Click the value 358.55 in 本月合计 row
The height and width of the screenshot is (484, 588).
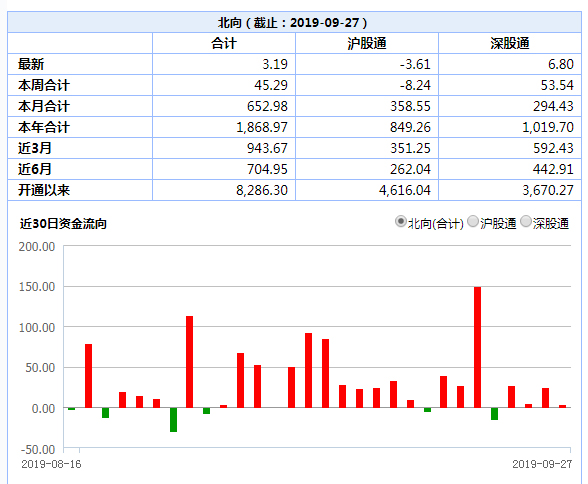point(410,106)
